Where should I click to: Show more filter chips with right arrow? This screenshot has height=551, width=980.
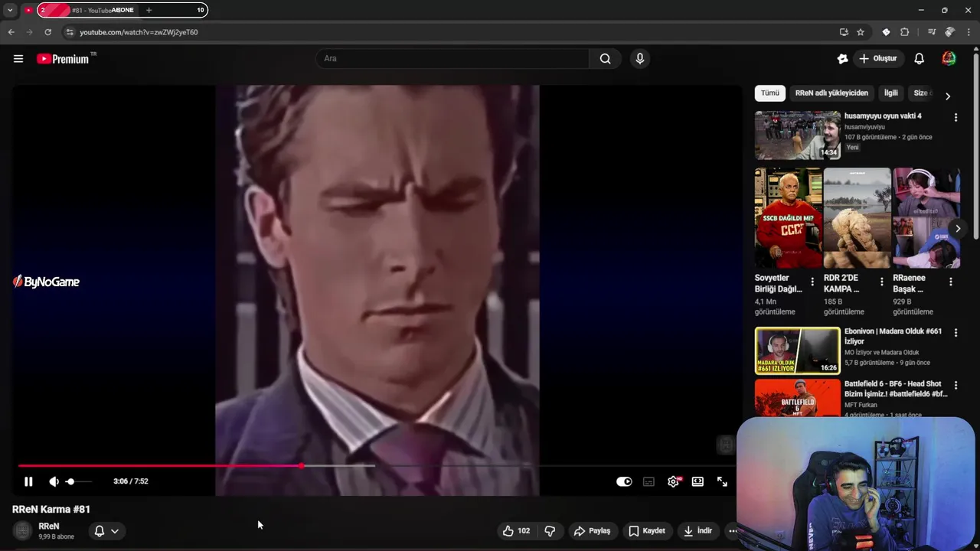(948, 96)
